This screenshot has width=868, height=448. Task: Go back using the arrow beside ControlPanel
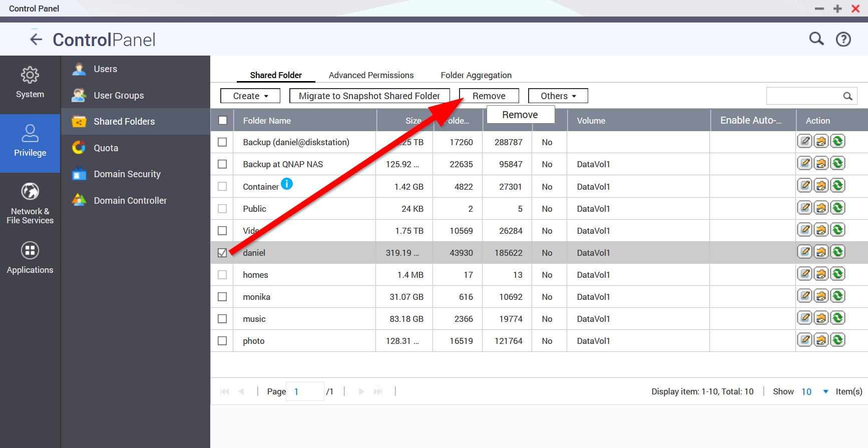click(36, 39)
